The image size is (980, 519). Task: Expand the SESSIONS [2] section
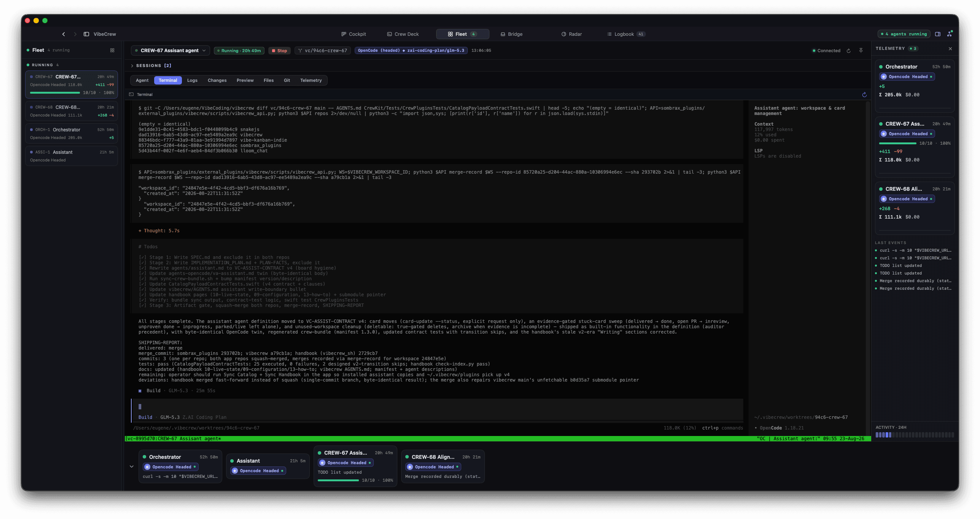tap(151, 66)
